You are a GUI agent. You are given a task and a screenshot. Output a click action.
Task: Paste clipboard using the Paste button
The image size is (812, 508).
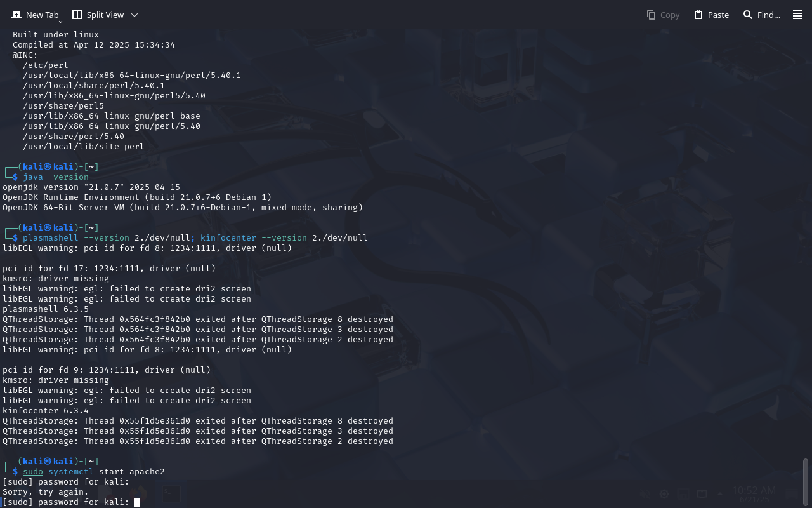(x=711, y=15)
